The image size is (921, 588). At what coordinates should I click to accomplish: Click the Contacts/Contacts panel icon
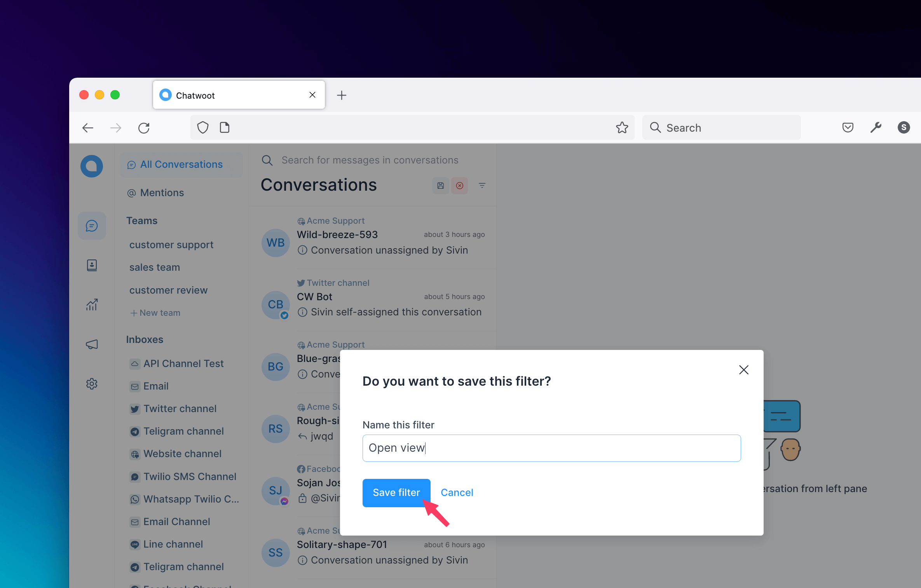[92, 265]
